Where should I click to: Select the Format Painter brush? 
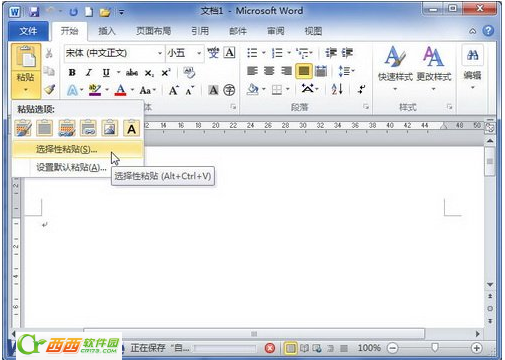(49, 89)
